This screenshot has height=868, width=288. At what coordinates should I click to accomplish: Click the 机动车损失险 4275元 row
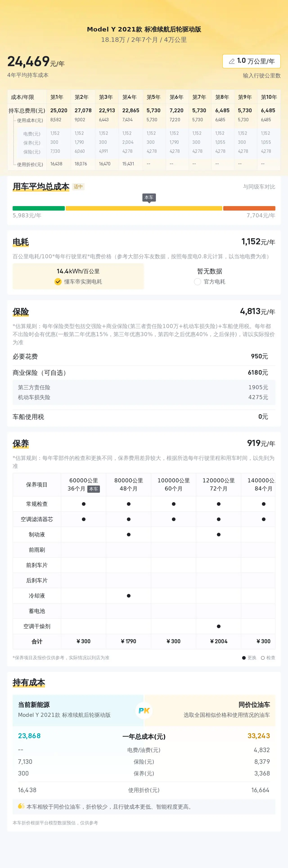click(144, 397)
